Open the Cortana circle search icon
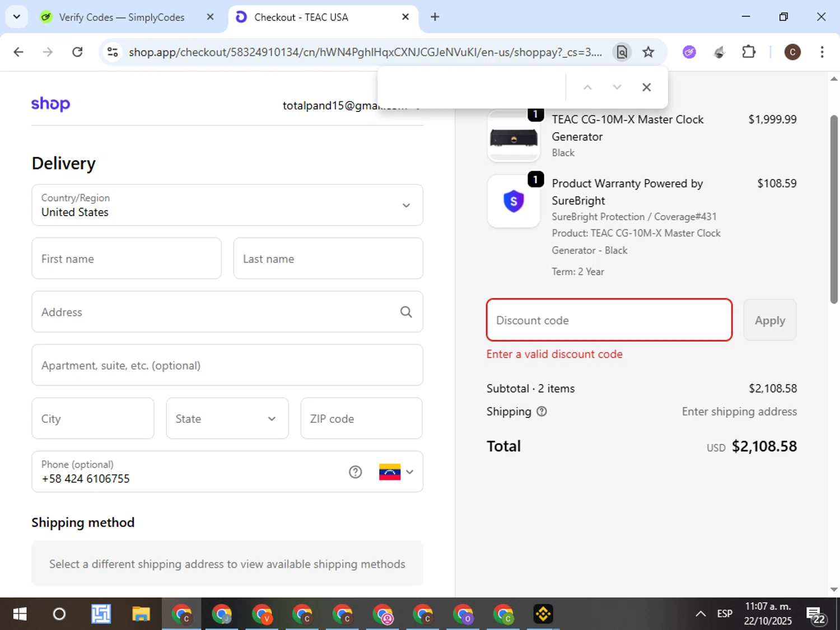Viewport: 840px width, 630px height. point(59,614)
